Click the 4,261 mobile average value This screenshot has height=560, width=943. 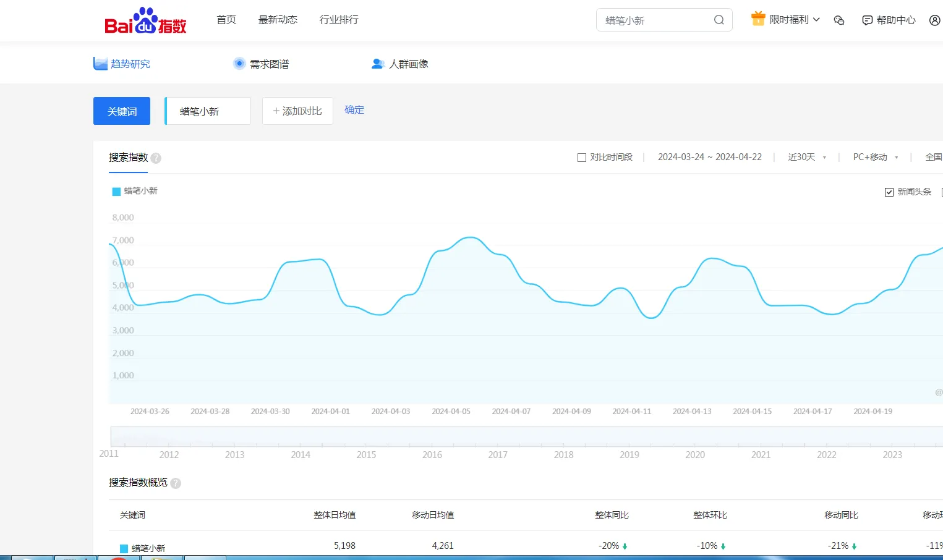point(443,546)
